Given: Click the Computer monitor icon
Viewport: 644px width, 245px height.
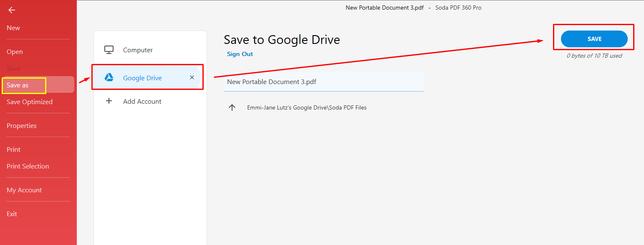Looking at the screenshot, I should coord(109,50).
